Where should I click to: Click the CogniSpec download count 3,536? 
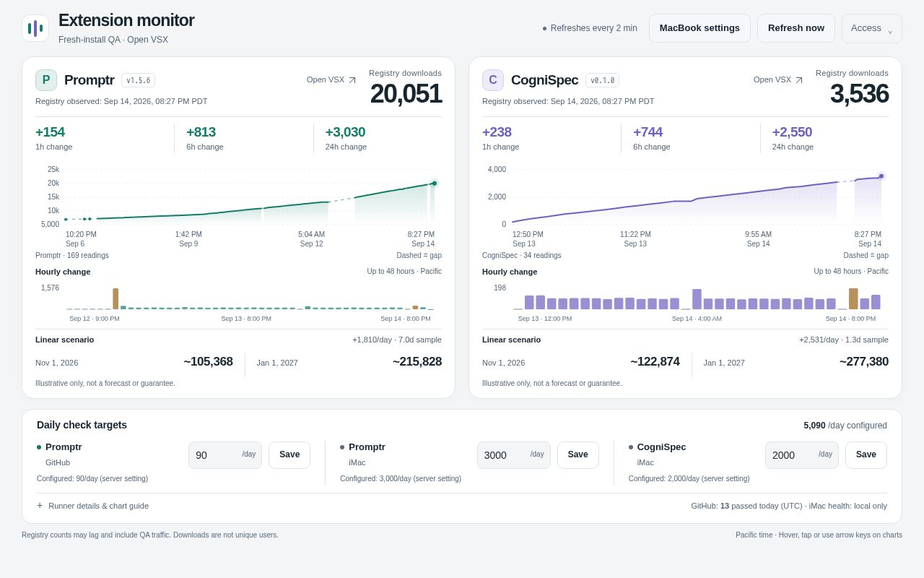pos(859,94)
